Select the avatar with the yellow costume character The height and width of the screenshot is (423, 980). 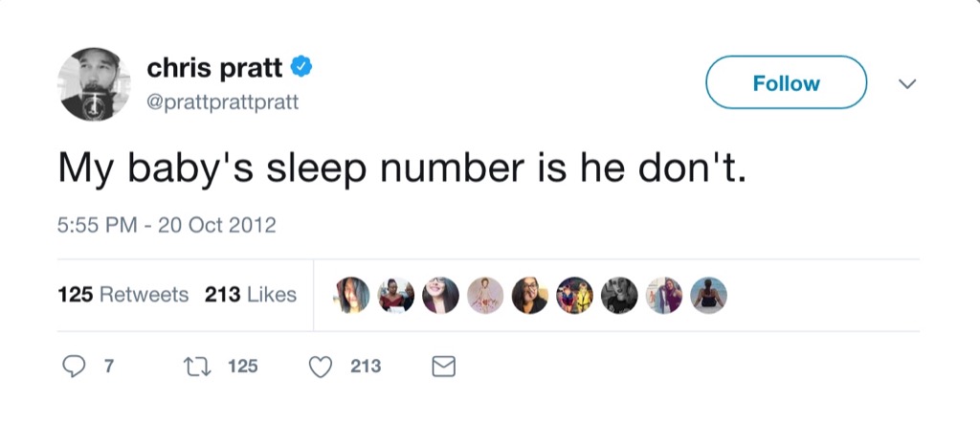pyautogui.click(x=575, y=295)
